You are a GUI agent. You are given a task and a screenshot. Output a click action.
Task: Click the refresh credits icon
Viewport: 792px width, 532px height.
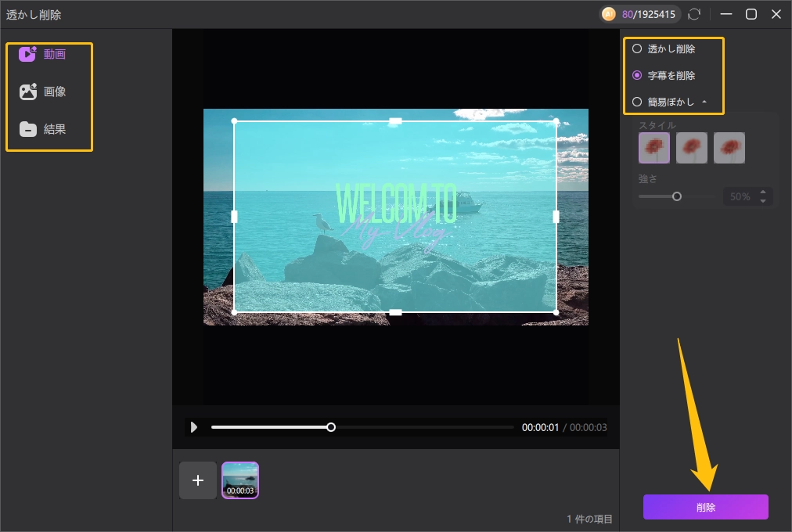click(x=694, y=14)
